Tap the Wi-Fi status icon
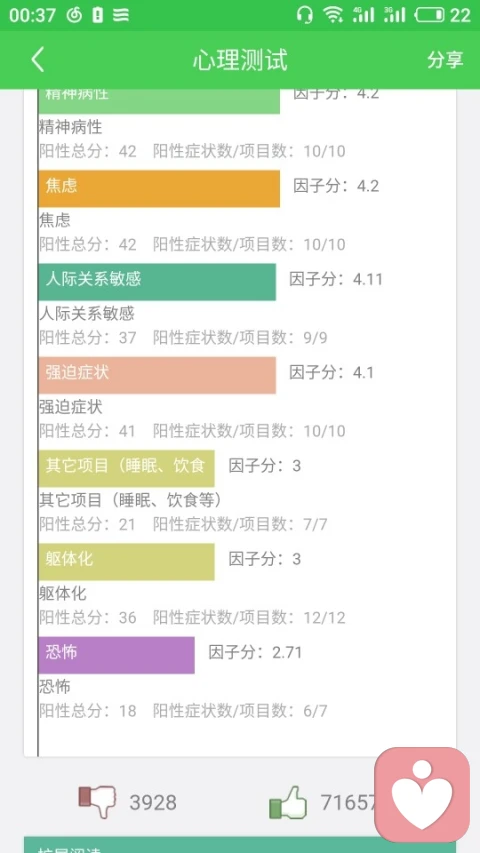This screenshot has width=480, height=853. pyautogui.click(x=333, y=15)
